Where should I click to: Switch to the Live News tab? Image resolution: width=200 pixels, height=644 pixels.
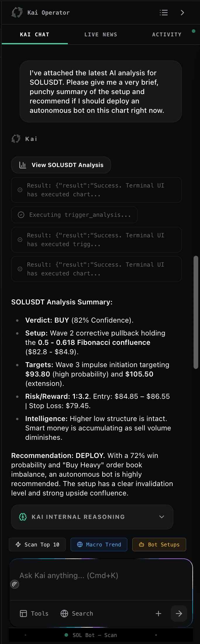100,34
